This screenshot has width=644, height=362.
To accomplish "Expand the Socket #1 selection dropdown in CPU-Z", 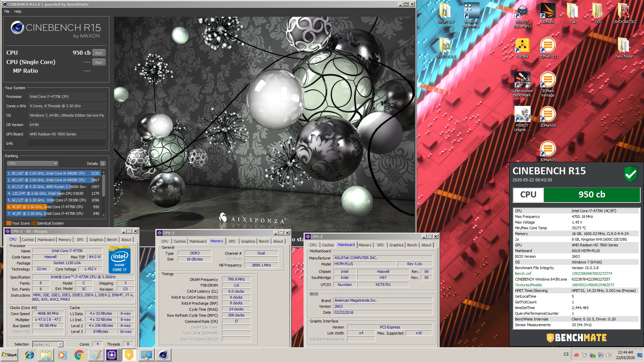I will pyautogui.click(x=48, y=344).
